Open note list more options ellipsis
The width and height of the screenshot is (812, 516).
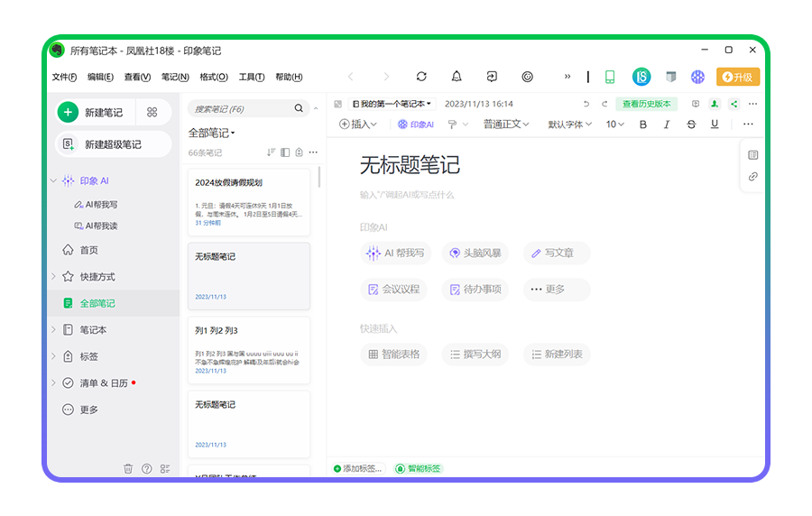click(x=313, y=152)
